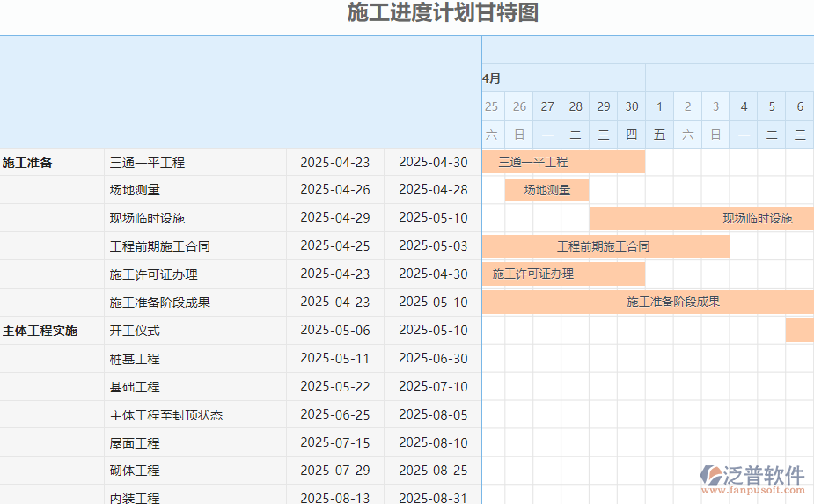Click the orange bar in the 开工仪式 row
The width and height of the screenshot is (814, 504).
[x=799, y=331]
